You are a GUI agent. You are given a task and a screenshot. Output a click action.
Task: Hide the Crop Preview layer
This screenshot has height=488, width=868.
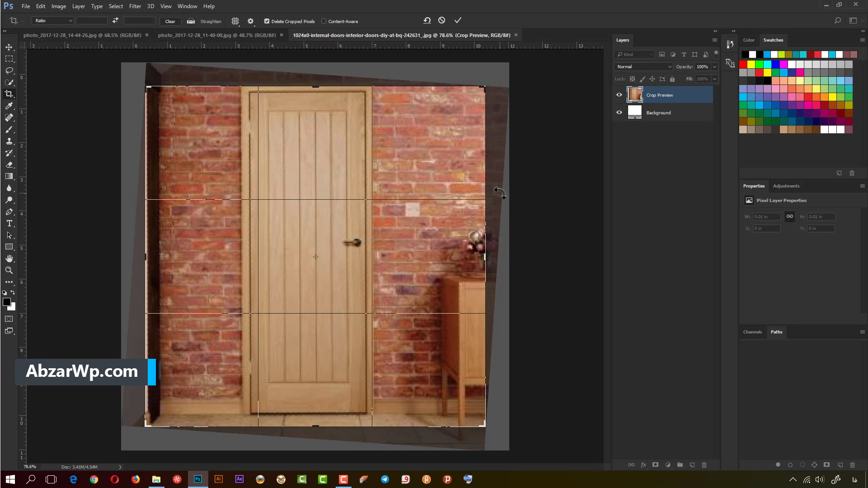[x=619, y=95]
